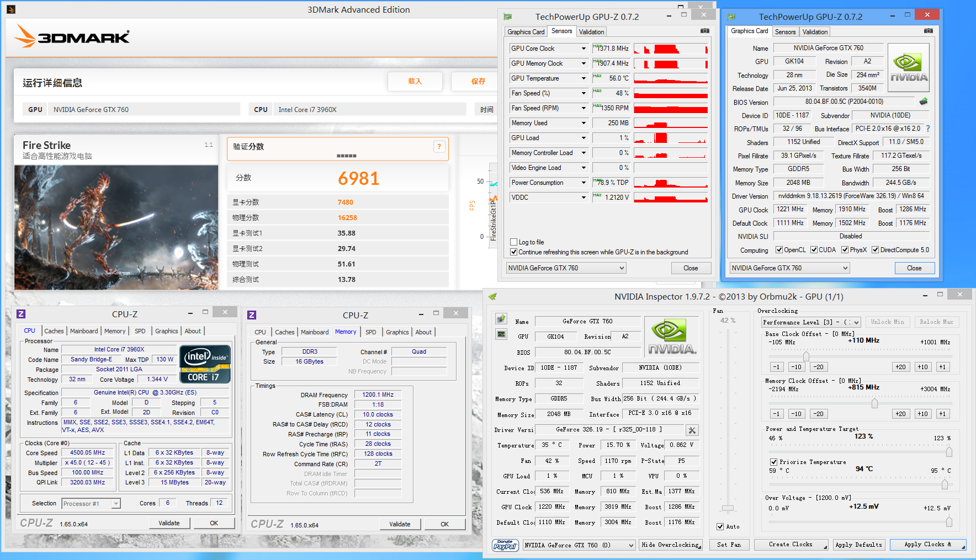Click Create Clocks button in NVIDIA Inspector

791,545
